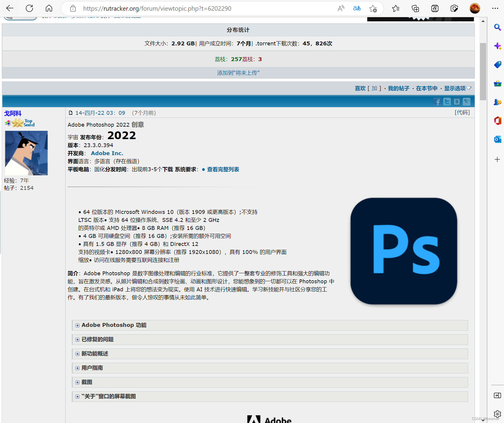Share the topic to Facebook
This screenshot has height=423, width=504.
437,101
